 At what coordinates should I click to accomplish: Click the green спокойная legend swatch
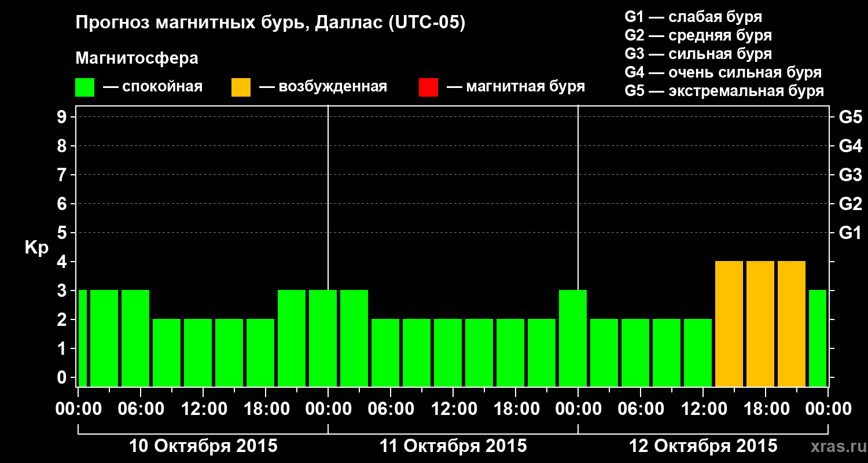coord(85,87)
